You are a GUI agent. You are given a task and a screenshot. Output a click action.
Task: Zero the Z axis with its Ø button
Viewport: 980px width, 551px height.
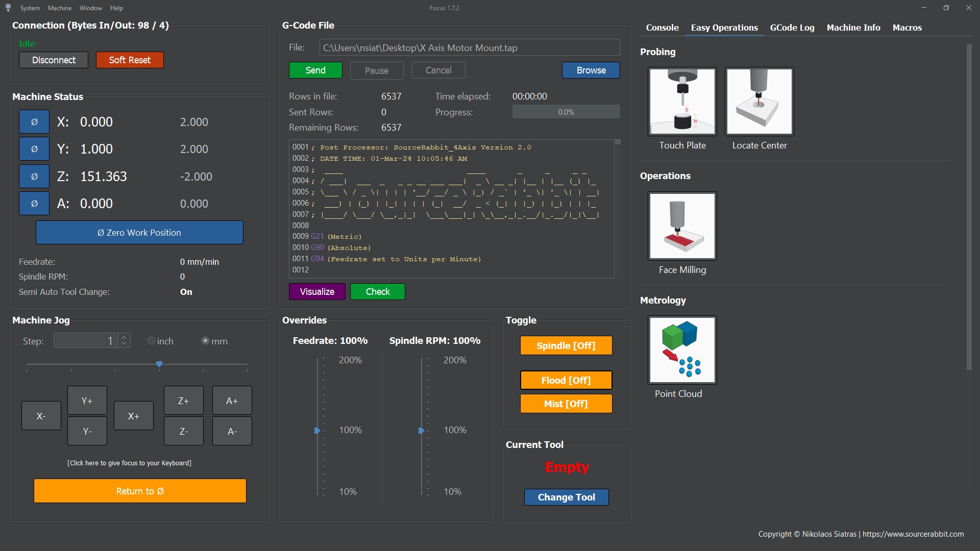point(34,177)
